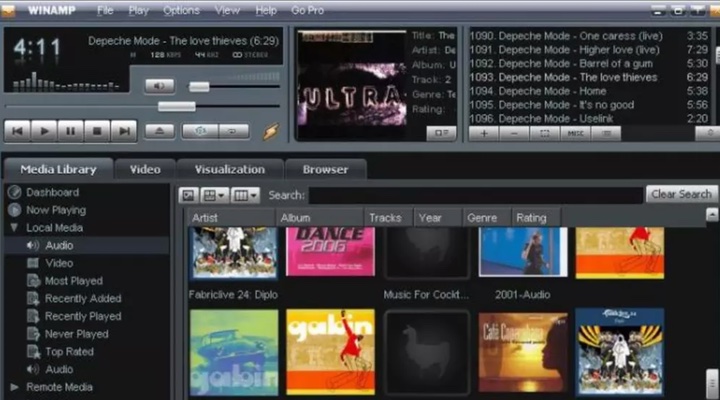720x400 pixels.
Task: Open the Never Played smart view
Action: (x=76, y=334)
